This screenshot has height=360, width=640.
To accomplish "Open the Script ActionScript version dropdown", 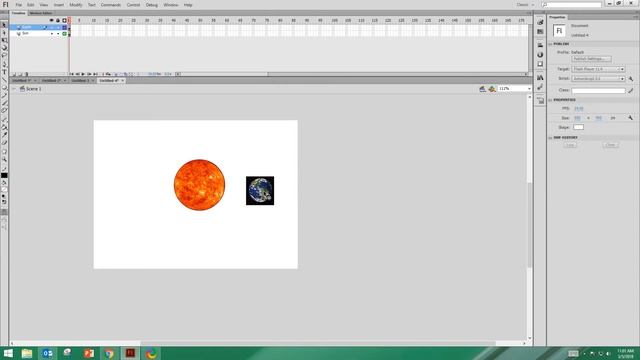I will click(598, 78).
